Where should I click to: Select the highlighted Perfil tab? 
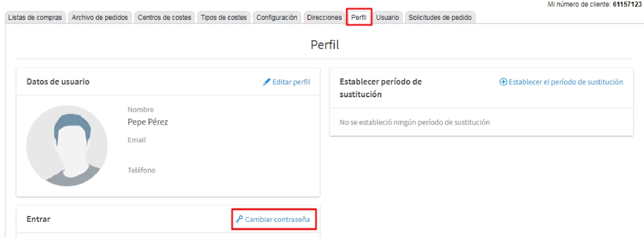click(359, 18)
